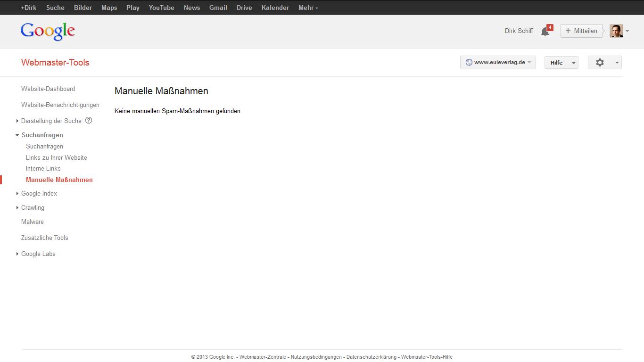644x362 pixels.
Task: Open the Webmaster-Tools title link
Action: [x=55, y=62]
